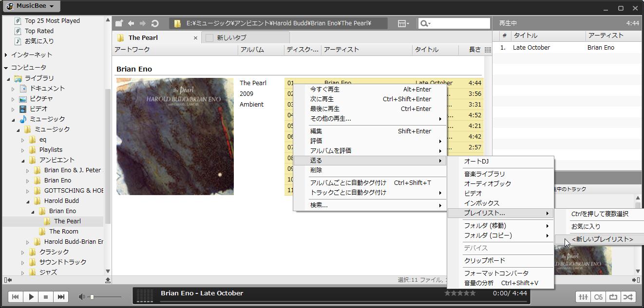Select お気に入り playlist in submenu
The width and height of the screenshot is (644, 308).
point(600,227)
